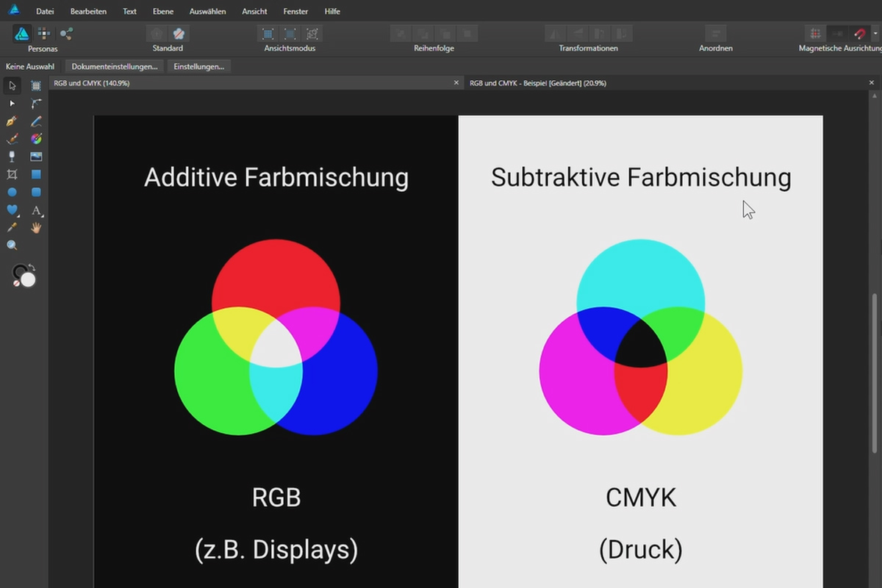Enable the grid view mode
Screen dimensions: 882x588
(x=268, y=33)
